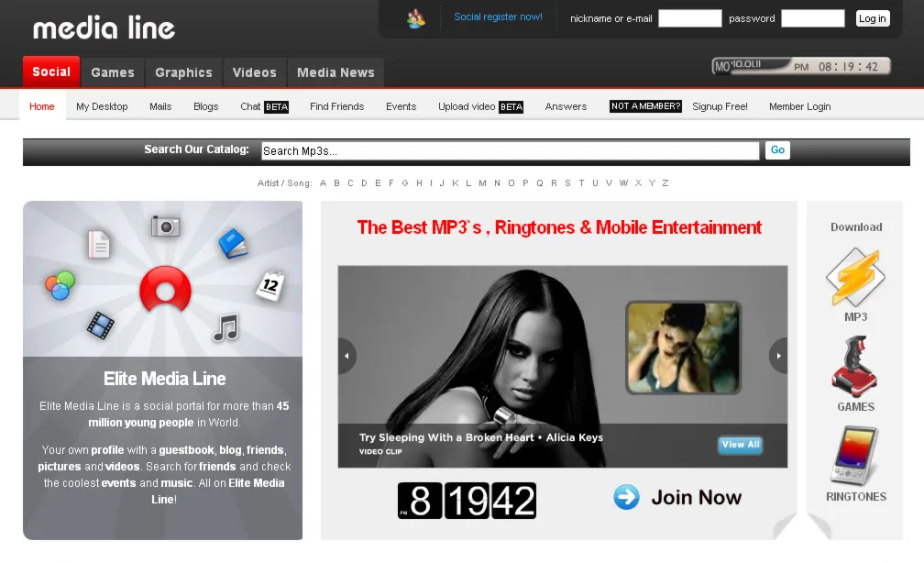This screenshot has width=924, height=563.
Task: Click the Log in button
Action: coord(872,18)
